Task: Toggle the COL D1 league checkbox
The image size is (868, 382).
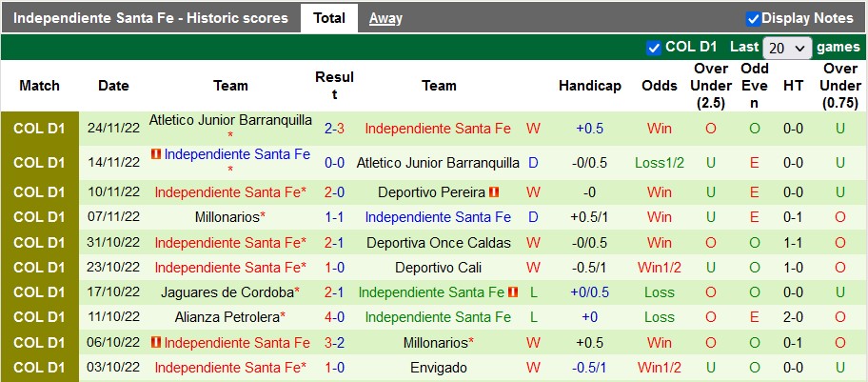Action: [654, 49]
